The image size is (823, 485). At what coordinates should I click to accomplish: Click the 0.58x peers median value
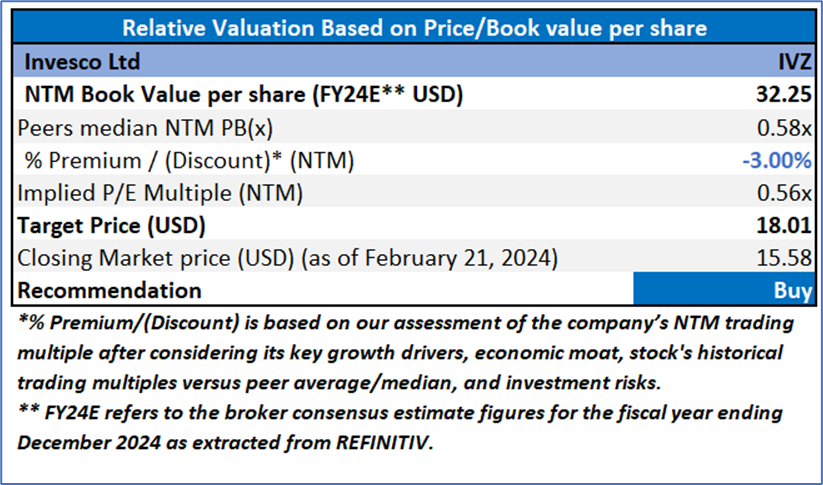787,128
